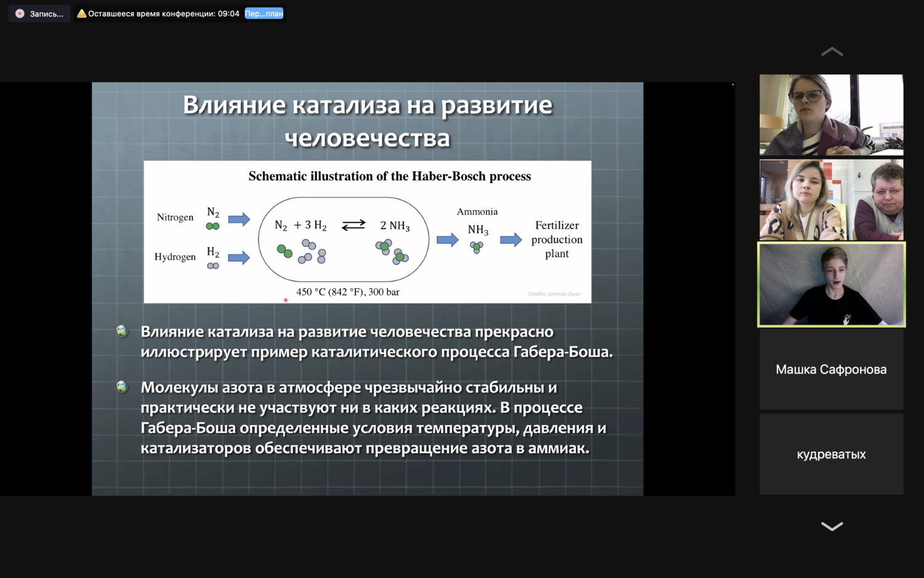Click the bullet text mentioning "процесса Габера-Боша"
Image resolution: width=924 pixels, height=578 pixels.
tap(376, 342)
